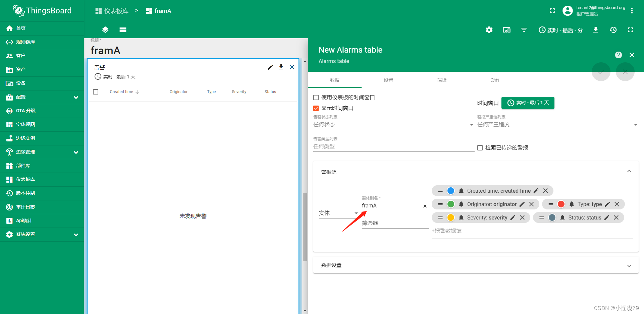This screenshot has height=314, width=644.
Task: Click blue color swatch of Created time
Action: (x=451, y=191)
